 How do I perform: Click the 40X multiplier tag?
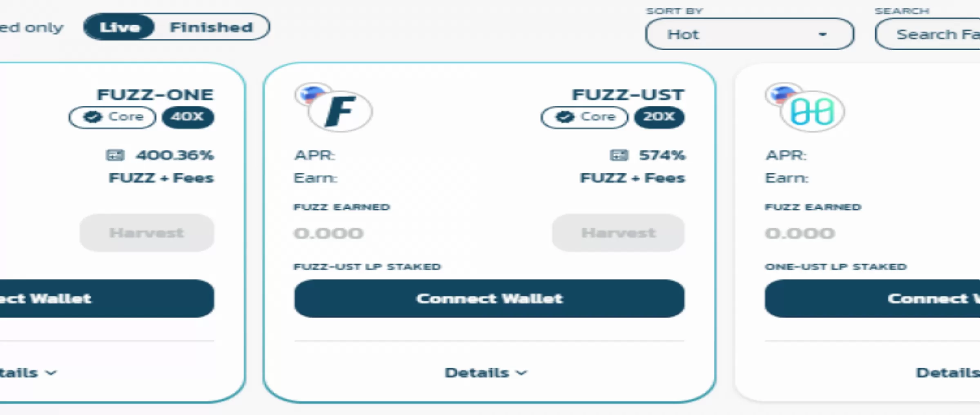pos(188,117)
